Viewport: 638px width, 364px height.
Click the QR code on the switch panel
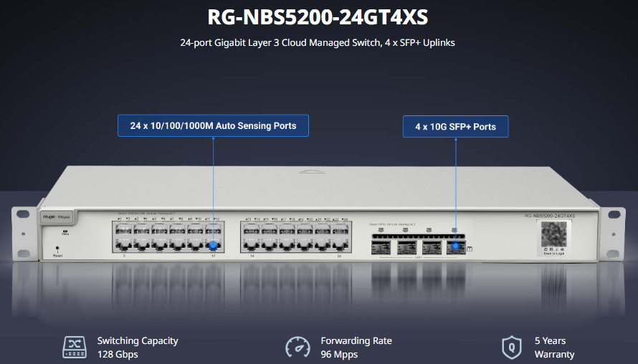[554, 233]
